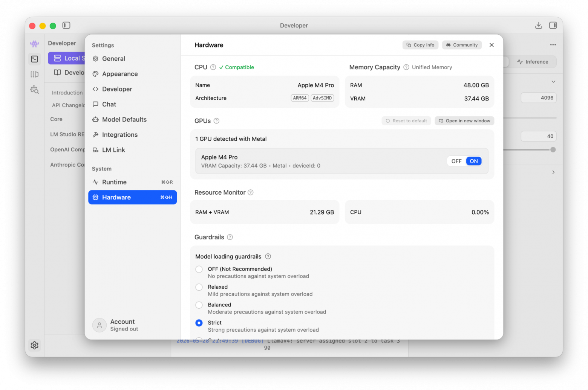Select Hardware settings item
Screen dimensions: 588x390
pyautogui.click(x=132, y=197)
